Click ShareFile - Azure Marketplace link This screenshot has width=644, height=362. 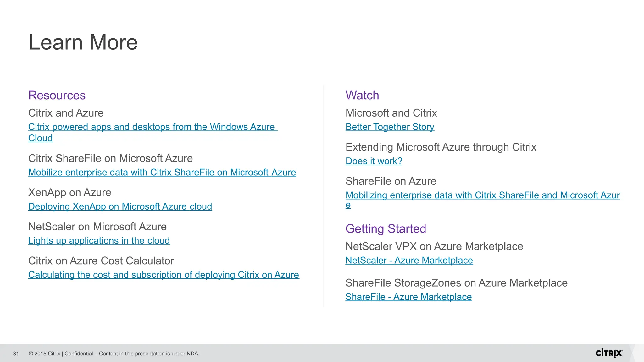[408, 297]
